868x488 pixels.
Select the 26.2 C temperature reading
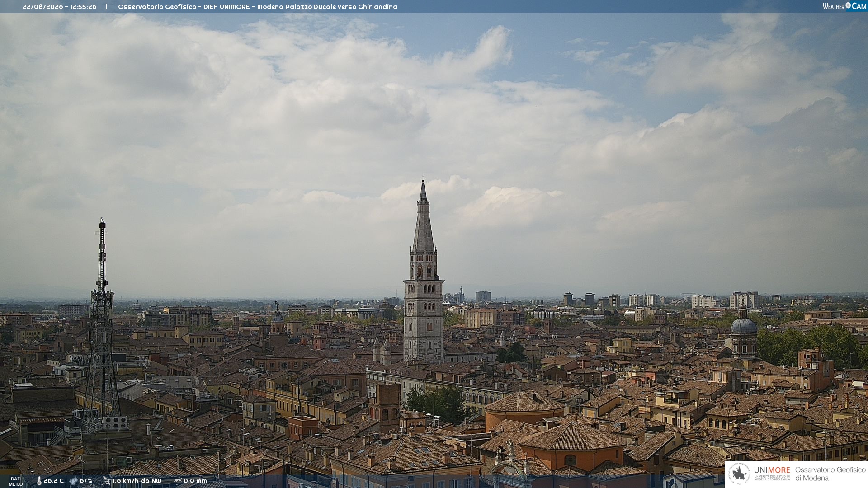(x=53, y=481)
